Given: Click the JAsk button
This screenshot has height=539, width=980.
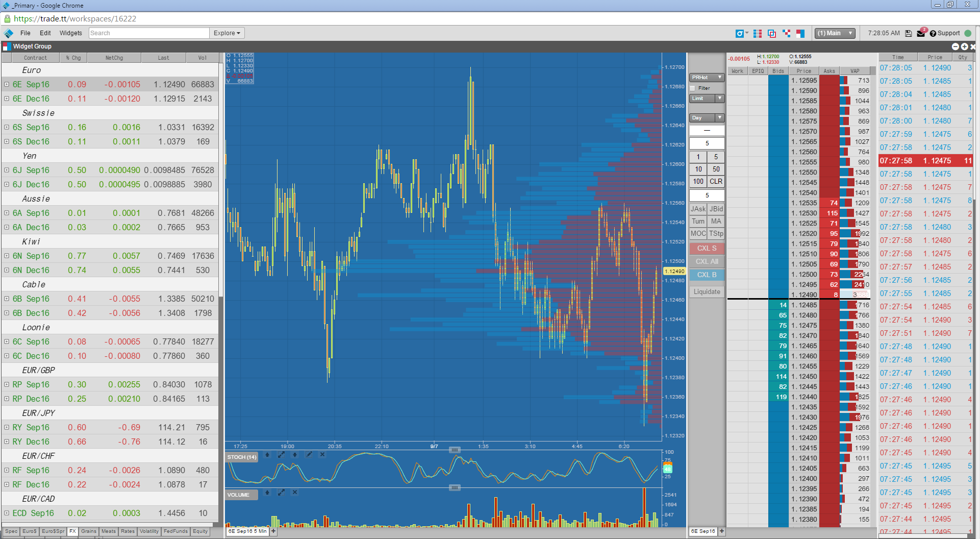Looking at the screenshot, I should (698, 209).
